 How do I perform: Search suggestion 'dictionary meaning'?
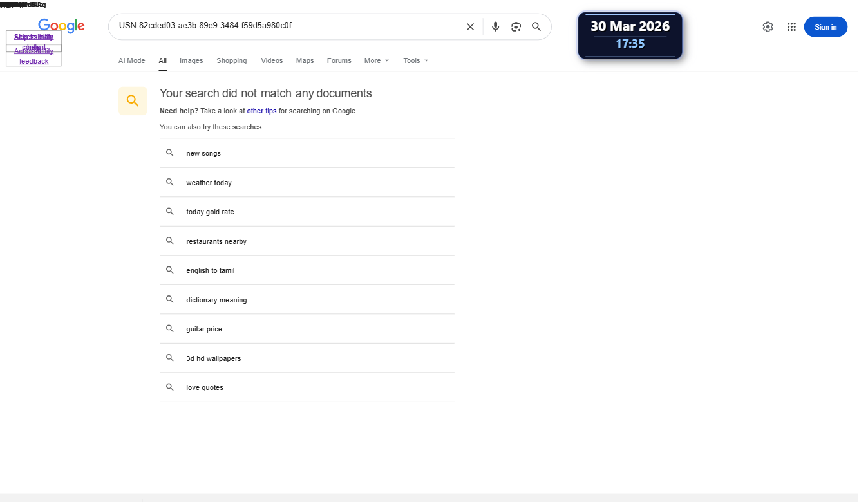coord(307,300)
